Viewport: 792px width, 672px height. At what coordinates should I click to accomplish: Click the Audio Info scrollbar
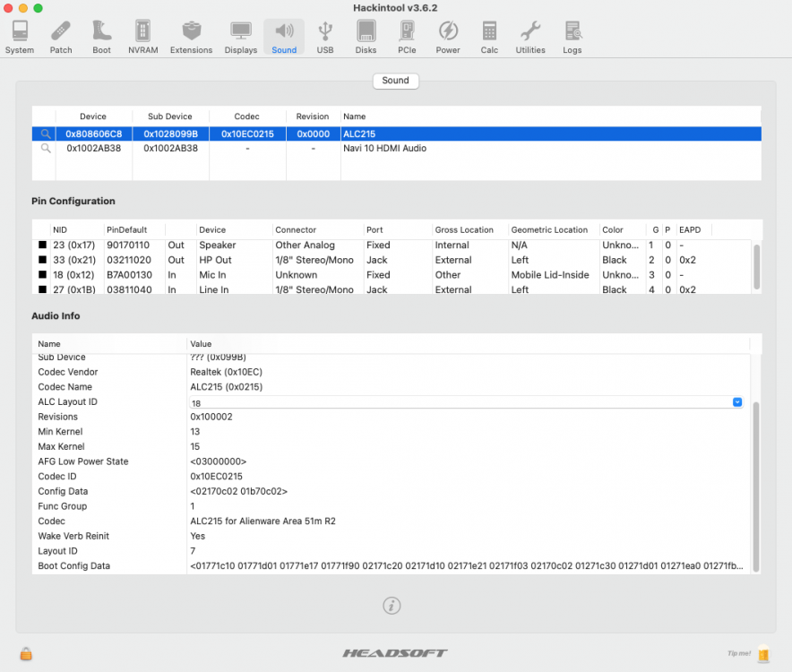pos(755,487)
